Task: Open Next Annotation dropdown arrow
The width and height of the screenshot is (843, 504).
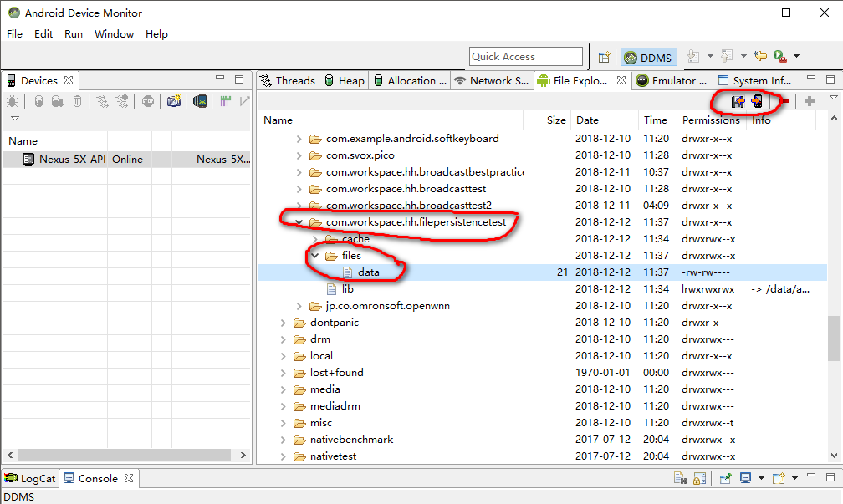Action: pyautogui.click(x=710, y=56)
